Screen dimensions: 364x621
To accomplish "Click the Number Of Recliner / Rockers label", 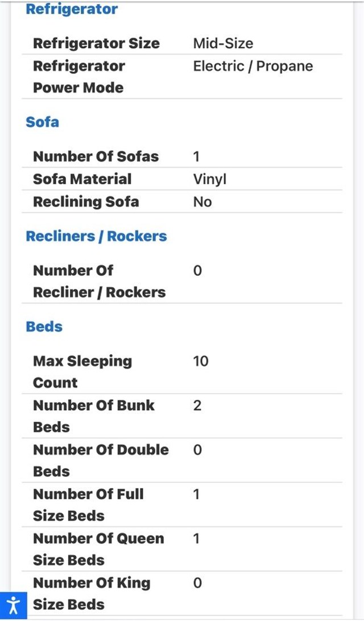I will coord(99,281).
